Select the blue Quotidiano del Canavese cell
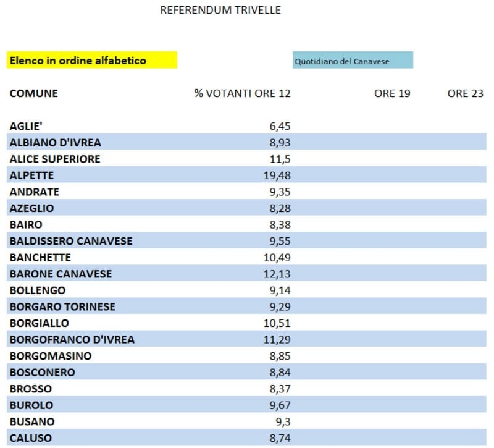This screenshot has width=494, height=448. pos(353,61)
